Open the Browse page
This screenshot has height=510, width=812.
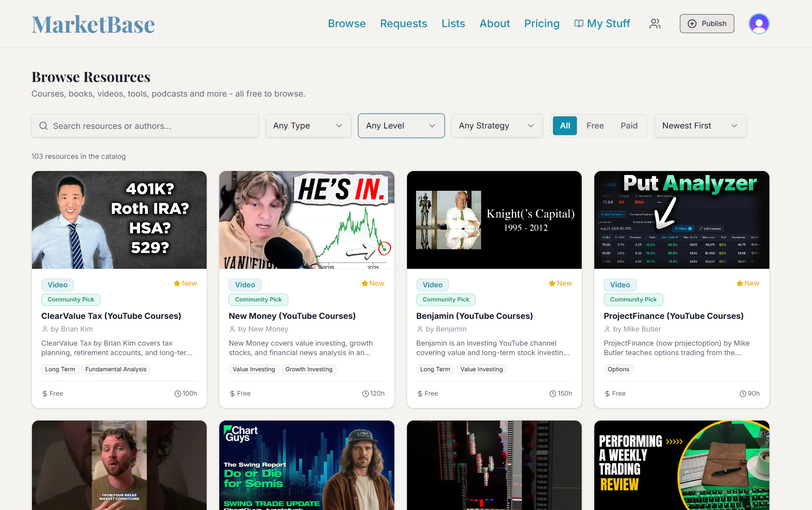(347, 24)
